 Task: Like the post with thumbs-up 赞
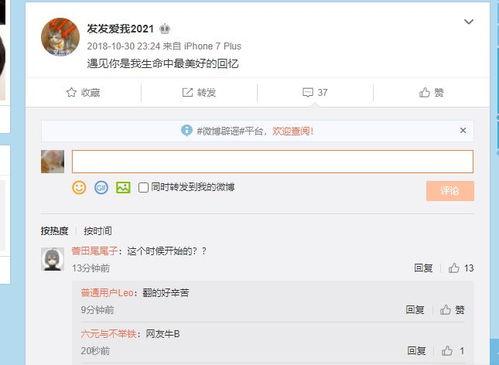[x=424, y=92]
